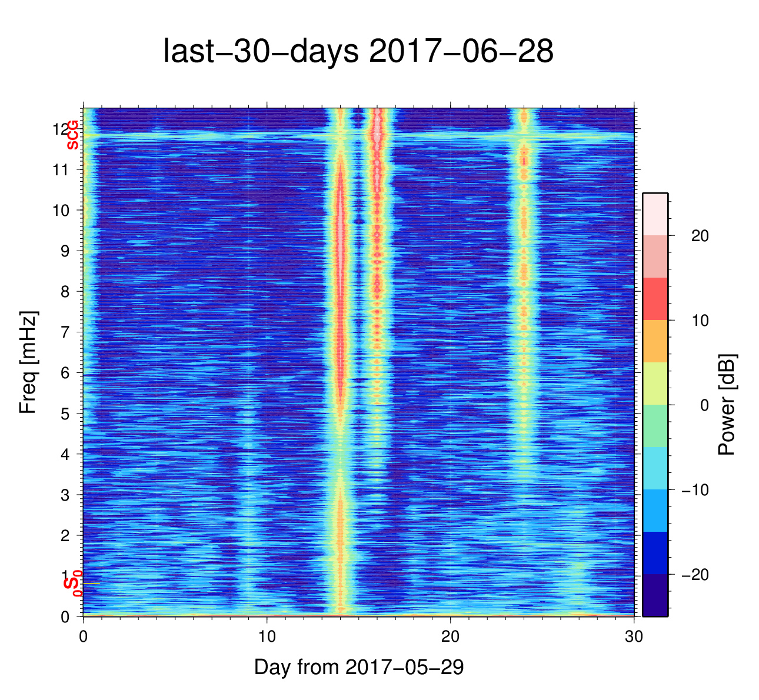Click the x-axis tick label "10"
Viewport: 759px width, 700px height.
(267, 637)
